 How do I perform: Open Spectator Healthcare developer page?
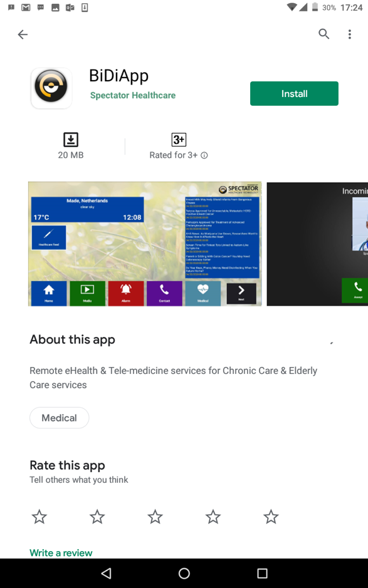tap(133, 95)
